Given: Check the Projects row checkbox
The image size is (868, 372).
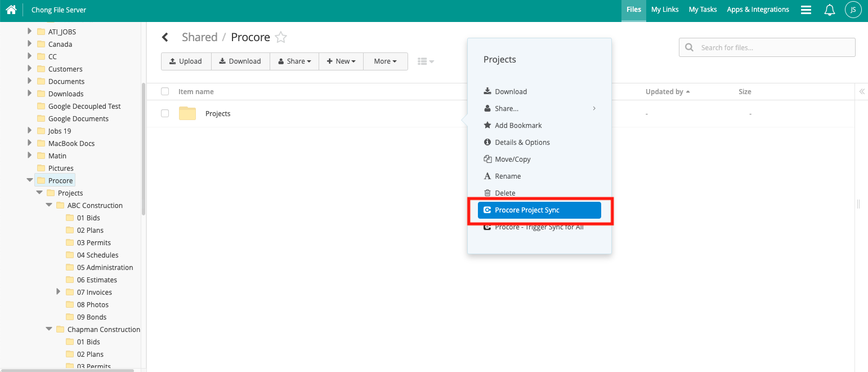Looking at the screenshot, I should click(165, 113).
